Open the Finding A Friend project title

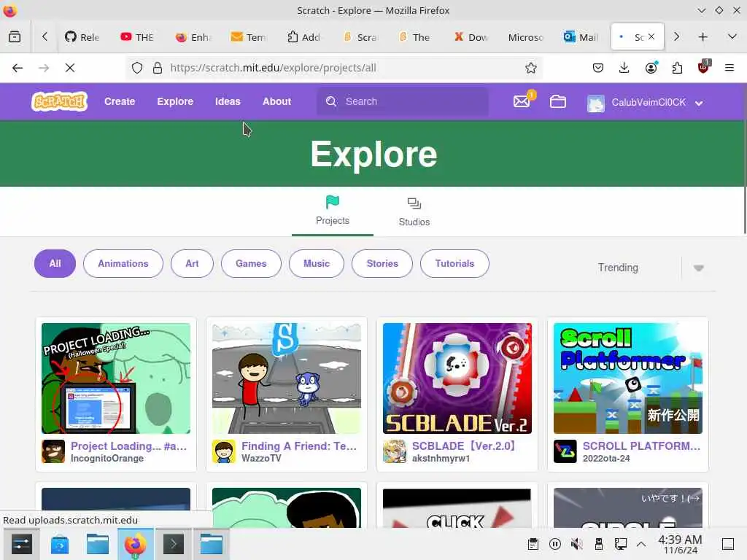coord(298,446)
